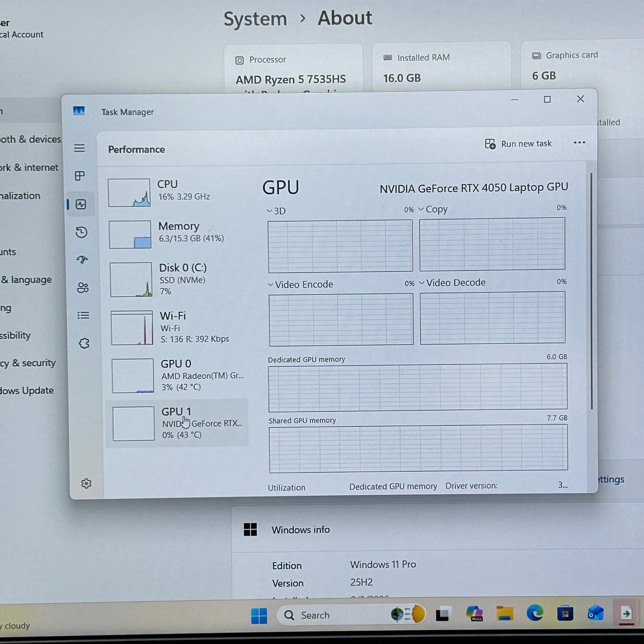Open Accounts in Settings sidebar
Image resolution: width=644 pixels, height=644 pixels.
coord(8,252)
